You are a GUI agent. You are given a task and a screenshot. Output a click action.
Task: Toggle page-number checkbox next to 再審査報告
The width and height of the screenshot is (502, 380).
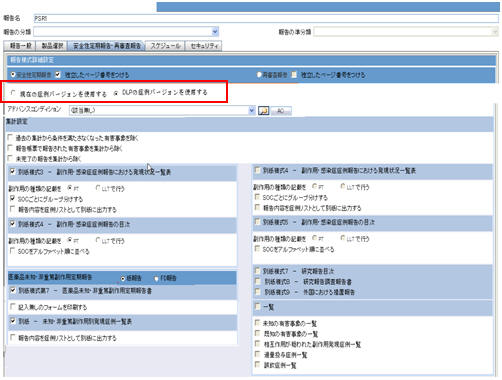tap(294, 75)
